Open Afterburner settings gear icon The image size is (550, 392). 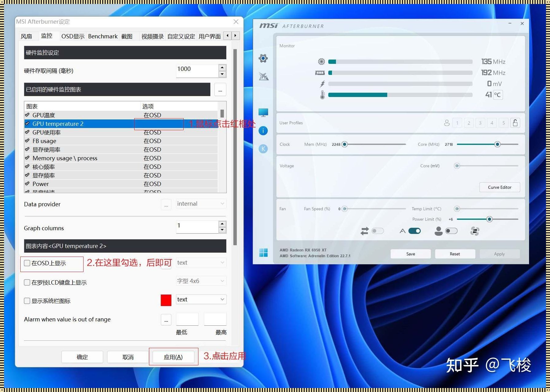coord(263,58)
